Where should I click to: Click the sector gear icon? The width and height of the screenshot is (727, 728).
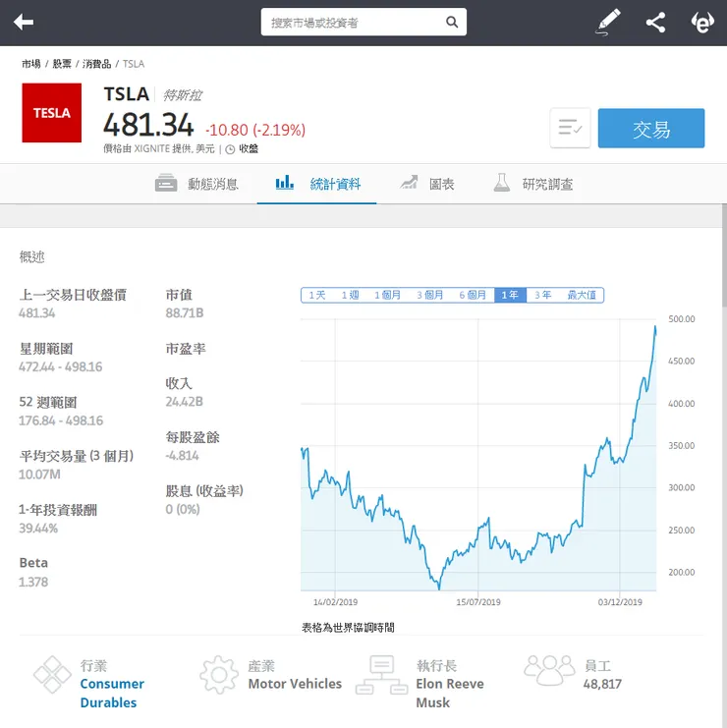(x=219, y=675)
